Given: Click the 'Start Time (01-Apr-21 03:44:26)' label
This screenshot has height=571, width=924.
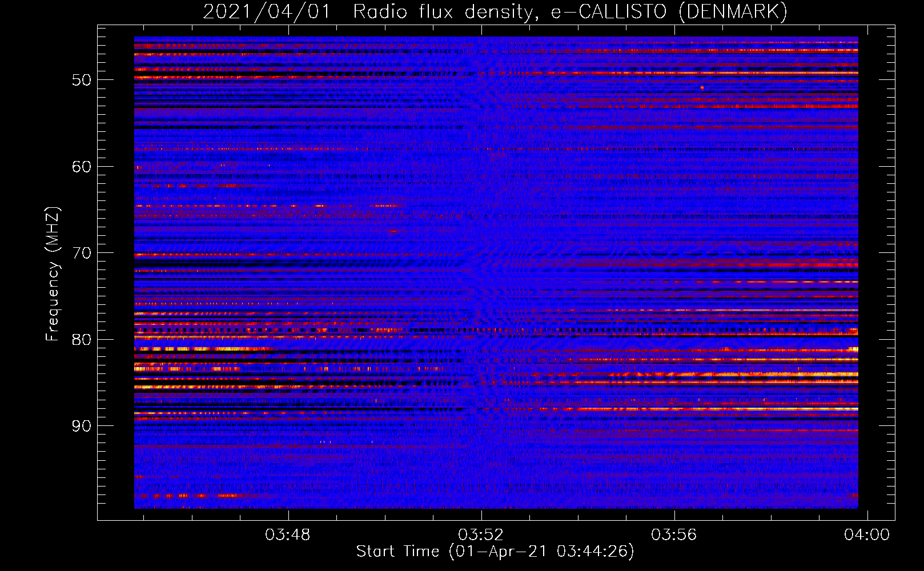Looking at the screenshot, I should (x=495, y=552).
